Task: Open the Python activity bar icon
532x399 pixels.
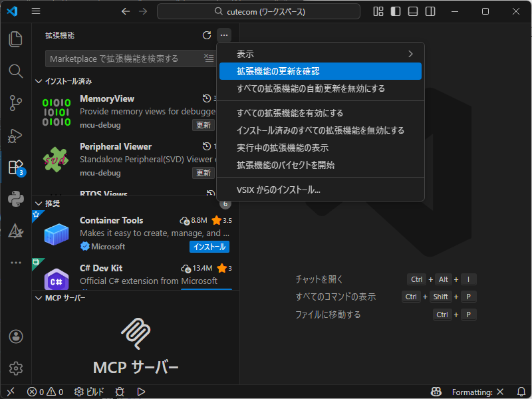Action: click(15, 199)
